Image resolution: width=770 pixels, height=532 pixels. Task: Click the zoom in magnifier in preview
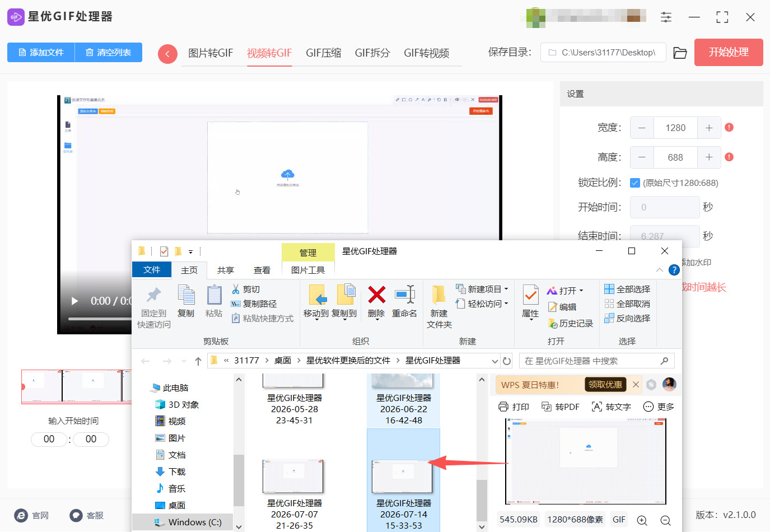tap(642, 520)
